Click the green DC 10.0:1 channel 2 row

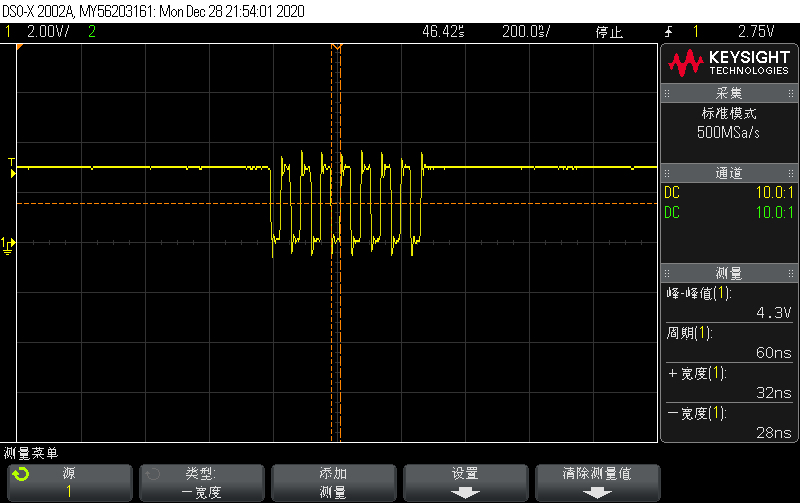point(729,212)
